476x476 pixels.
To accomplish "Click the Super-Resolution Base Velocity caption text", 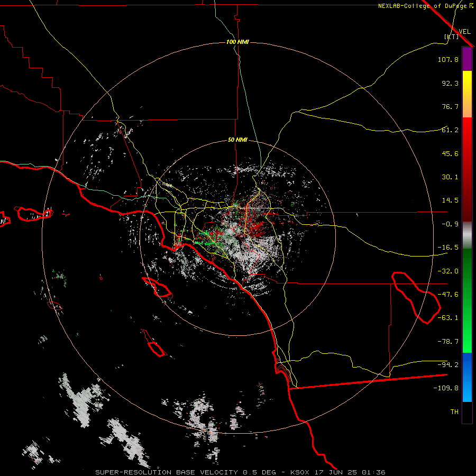I will point(241,472).
